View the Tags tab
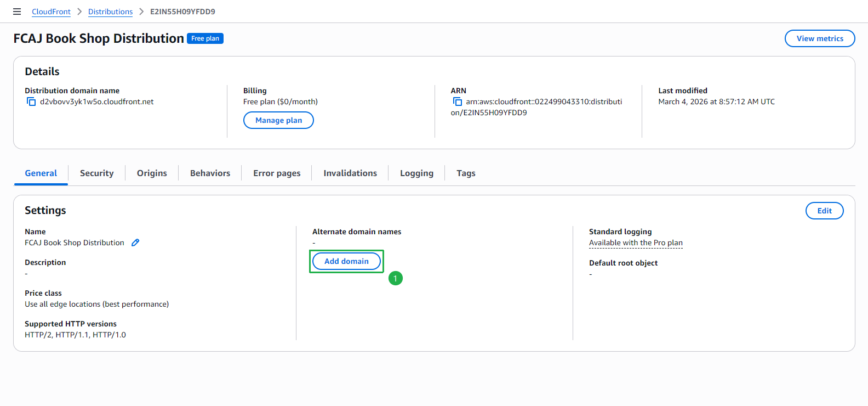Viewport: 868px width, 406px height. [466, 173]
